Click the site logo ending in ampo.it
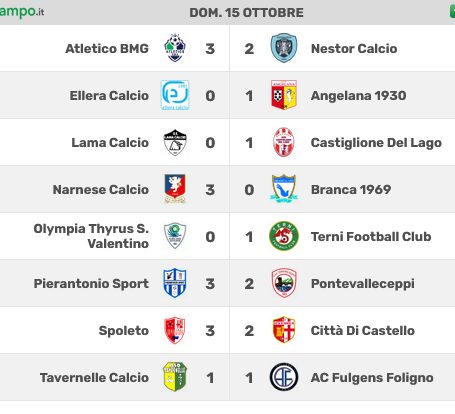The width and height of the screenshot is (455, 414). coord(22,12)
